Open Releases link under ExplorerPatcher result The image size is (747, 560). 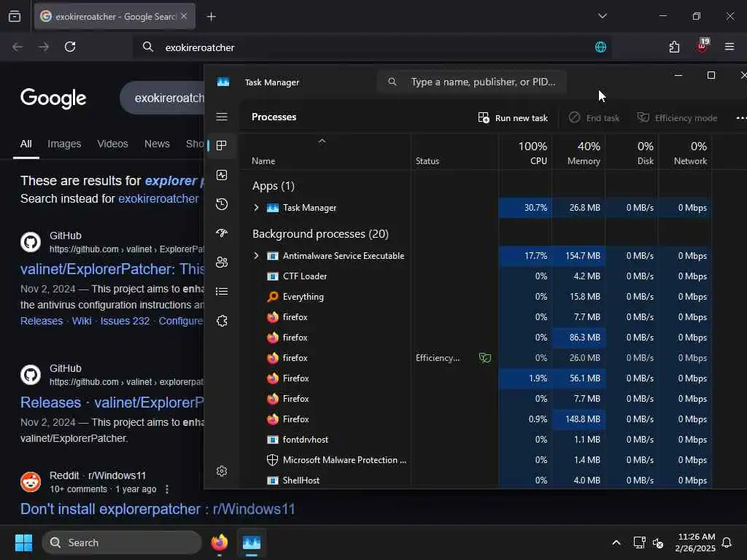[42, 321]
